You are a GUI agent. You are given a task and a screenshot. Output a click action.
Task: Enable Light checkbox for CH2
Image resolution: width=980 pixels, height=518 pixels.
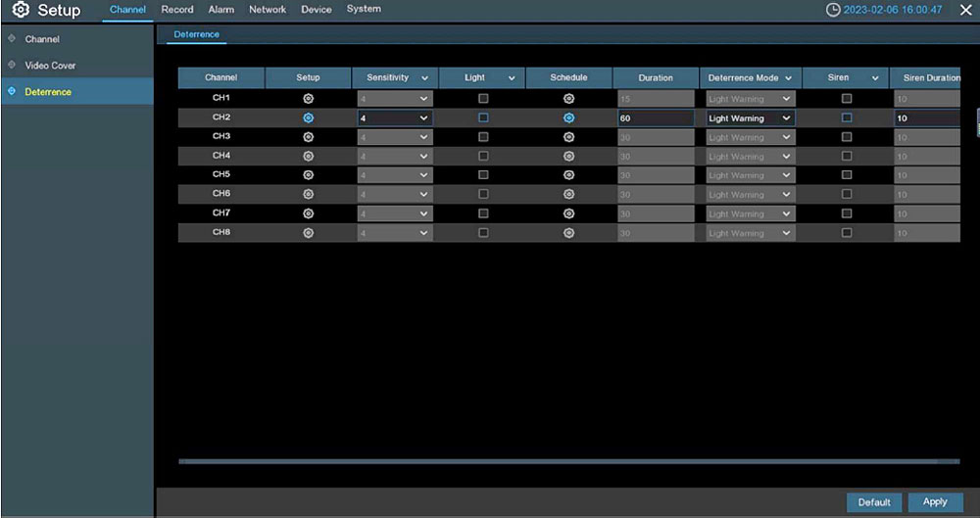483,118
